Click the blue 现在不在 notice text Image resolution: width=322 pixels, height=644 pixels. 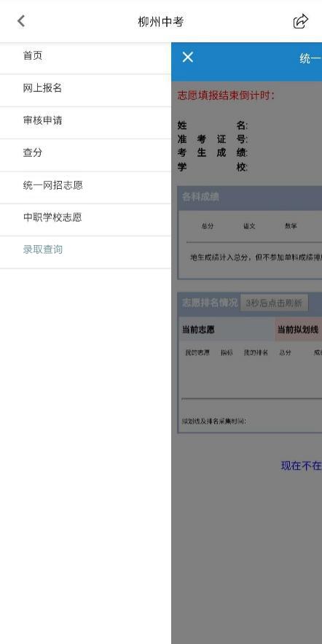click(x=301, y=465)
